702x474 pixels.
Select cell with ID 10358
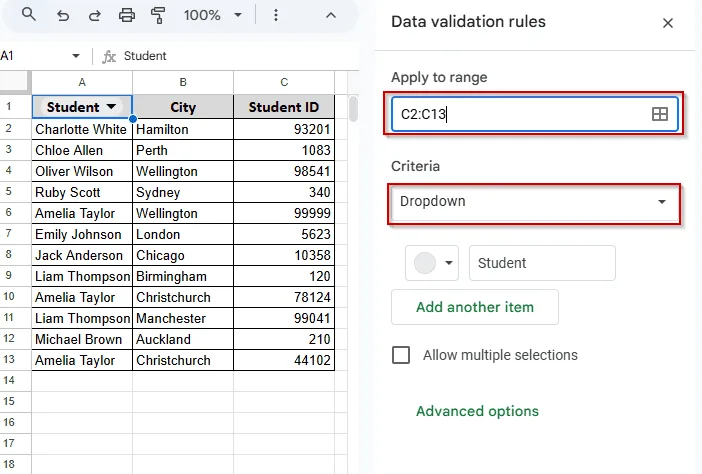284,256
